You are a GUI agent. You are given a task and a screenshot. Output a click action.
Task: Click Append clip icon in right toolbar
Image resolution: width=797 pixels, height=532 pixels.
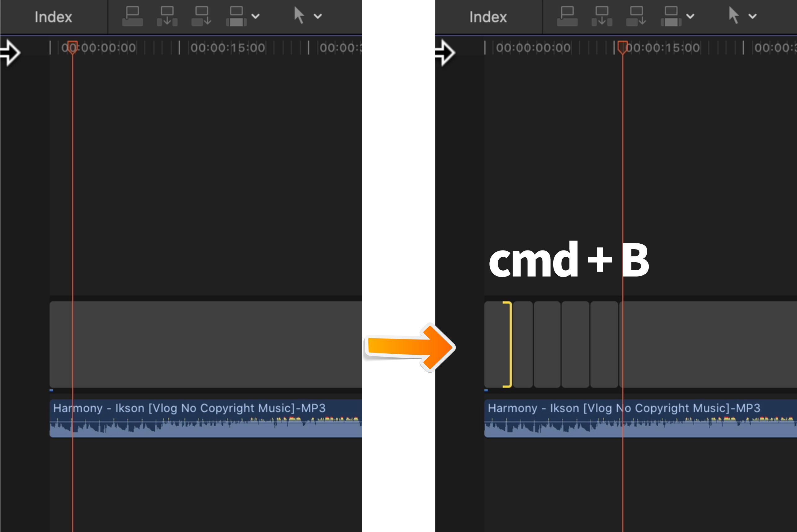[636, 16]
